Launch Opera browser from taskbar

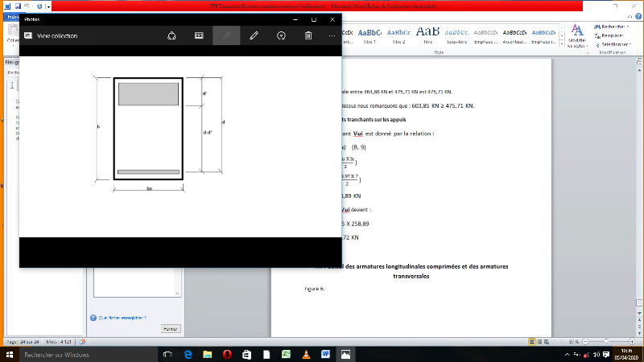pos(228,354)
